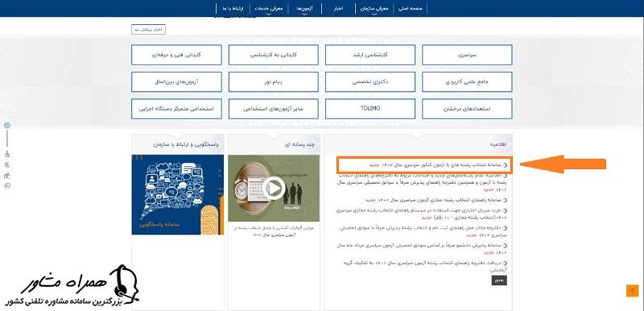Open سامانه راهنمای انتخاب رشته مجازی link
Viewport: 644px width, 311px height.
436,200
